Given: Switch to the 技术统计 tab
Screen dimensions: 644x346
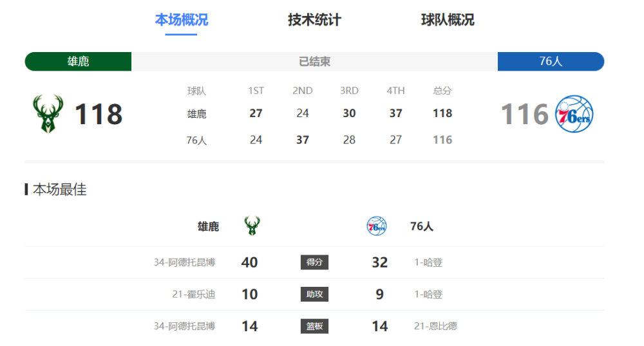Looking at the screenshot, I should click(314, 20).
